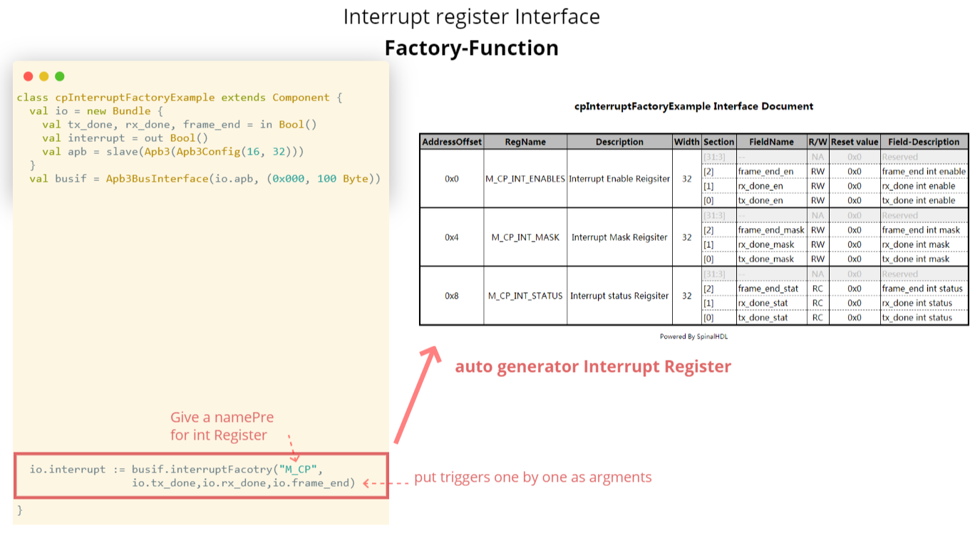Click the red close dot on code window

(28, 76)
